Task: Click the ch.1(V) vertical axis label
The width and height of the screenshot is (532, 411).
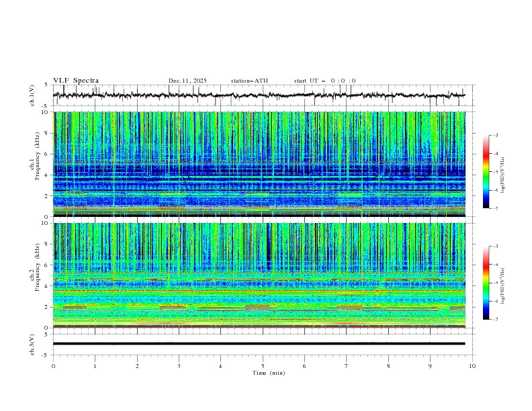Action: pos(32,95)
